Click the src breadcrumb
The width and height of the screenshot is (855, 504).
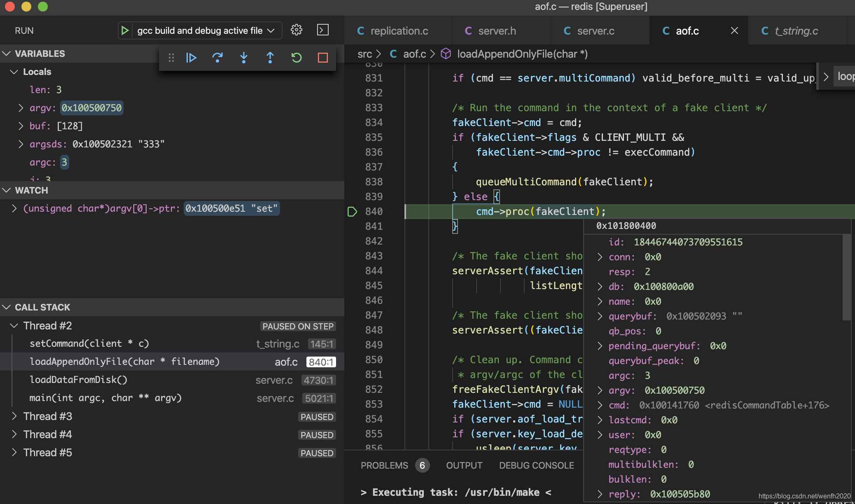tap(364, 54)
